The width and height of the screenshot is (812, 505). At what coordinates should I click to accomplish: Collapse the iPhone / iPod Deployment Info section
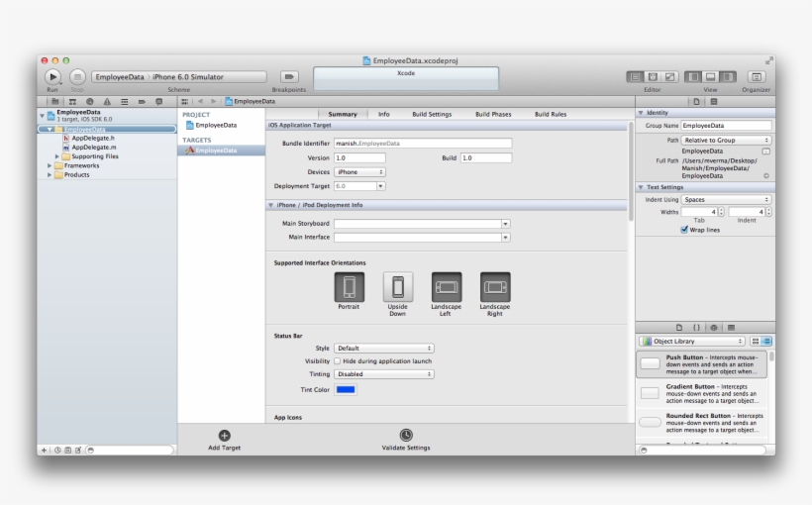pyautogui.click(x=271, y=205)
